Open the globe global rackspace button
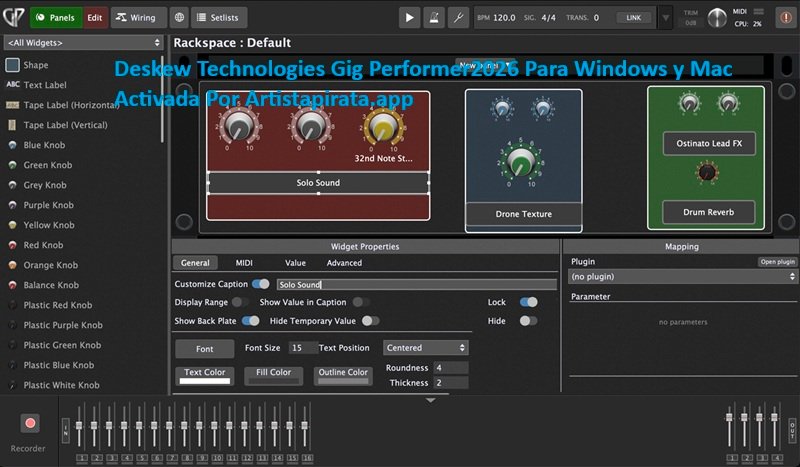This screenshot has height=467, width=800. click(x=179, y=17)
